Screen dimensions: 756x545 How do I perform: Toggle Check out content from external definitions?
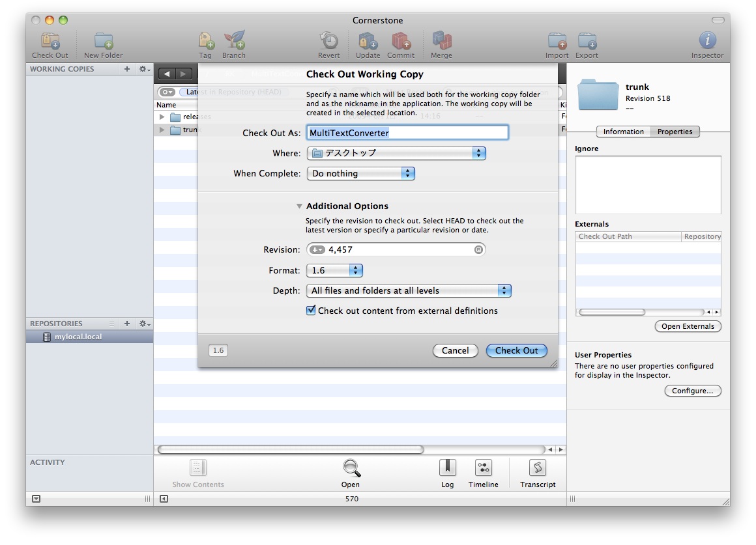(311, 311)
